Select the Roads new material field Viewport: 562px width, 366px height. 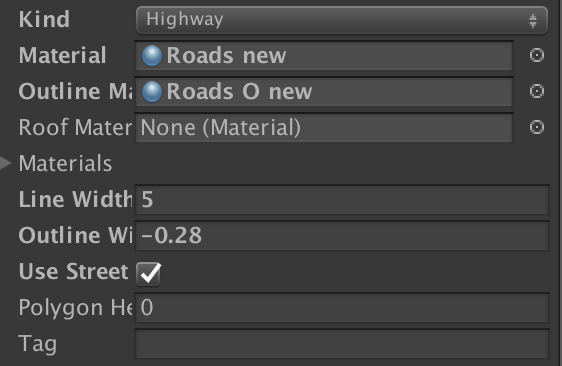pyautogui.click(x=324, y=56)
